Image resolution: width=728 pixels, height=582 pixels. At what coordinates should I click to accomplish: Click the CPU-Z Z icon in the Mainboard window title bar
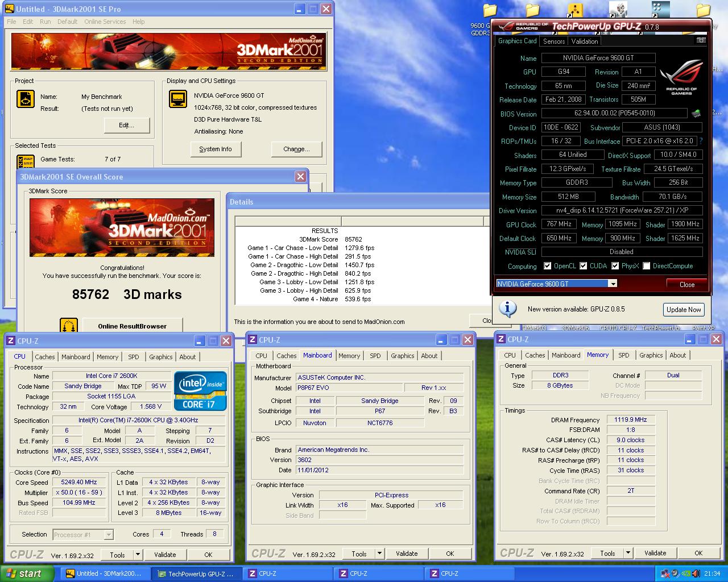click(x=253, y=340)
